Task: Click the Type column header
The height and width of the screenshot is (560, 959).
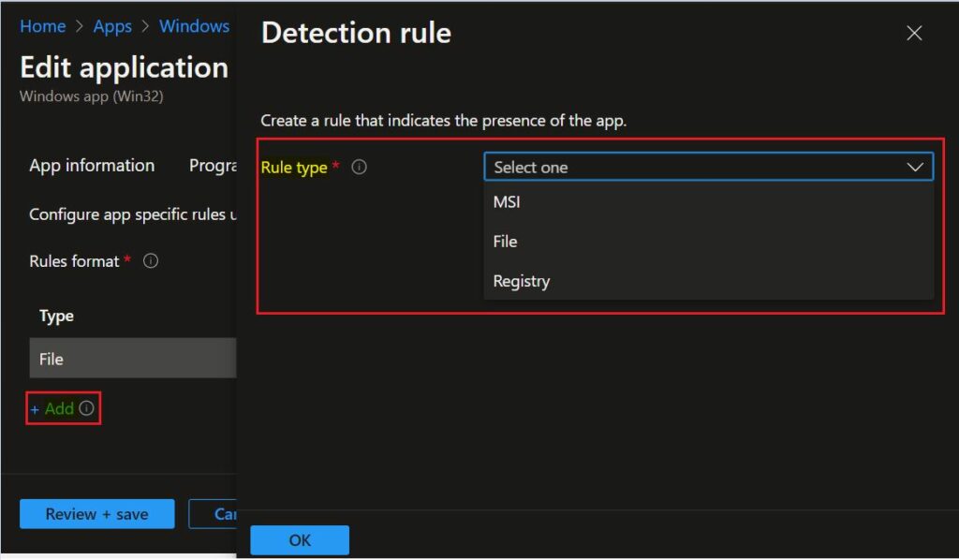Action: pos(55,316)
